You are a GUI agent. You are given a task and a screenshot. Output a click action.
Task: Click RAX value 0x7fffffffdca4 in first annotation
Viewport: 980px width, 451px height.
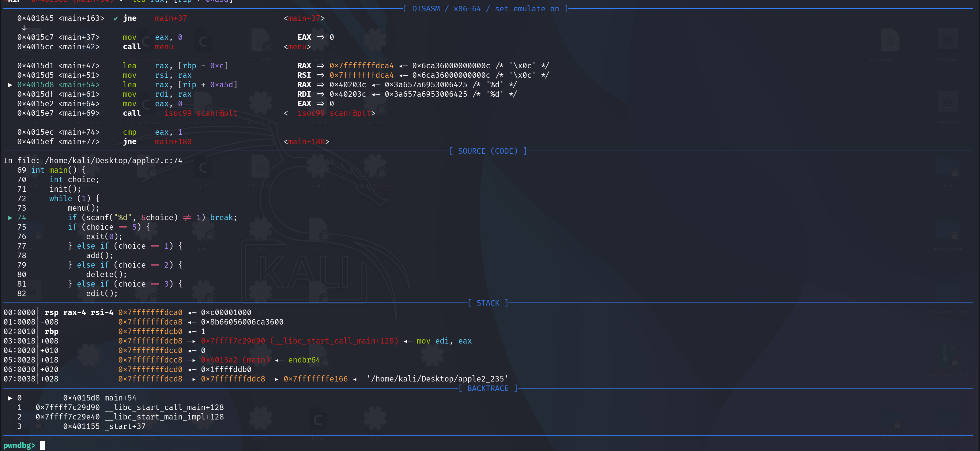coord(361,66)
